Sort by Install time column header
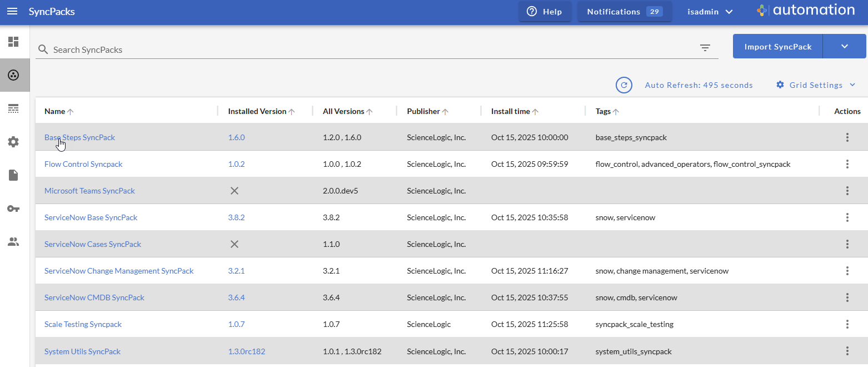The height and width of the screenshot is (367, 868). (510, 111)
